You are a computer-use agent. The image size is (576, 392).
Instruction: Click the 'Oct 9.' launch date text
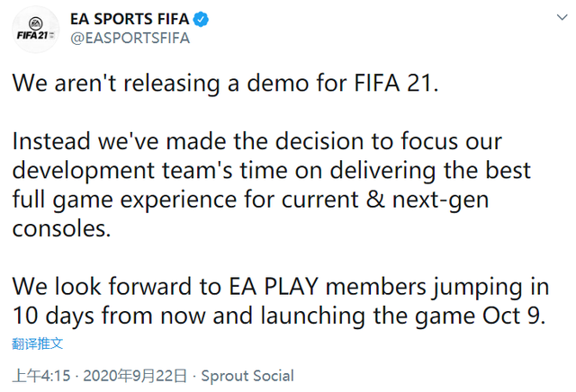point(514,316)
